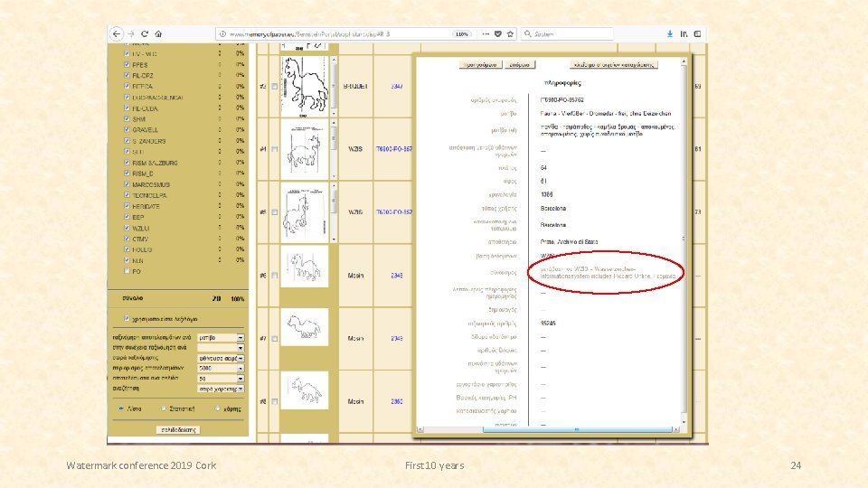868x488 pixels.
Task: Click the site info icon in the address bar
Action: pyautogui.click(x=222, y=33)
